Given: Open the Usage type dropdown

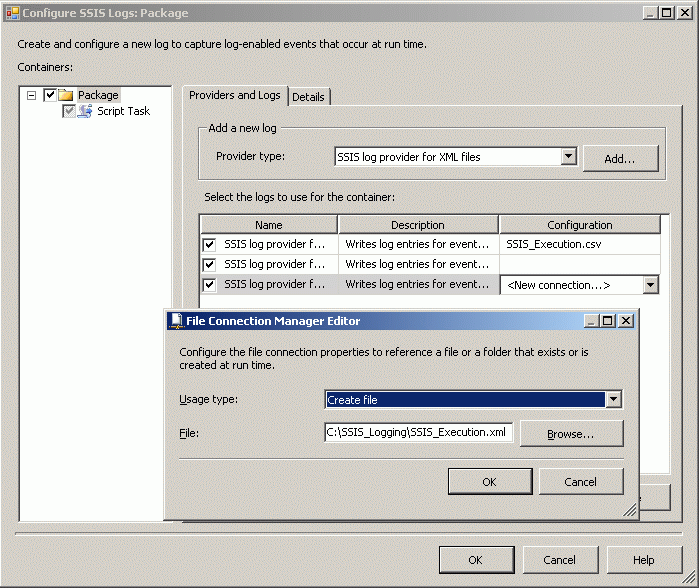Looking at the screenshot, I should point(614,400).
